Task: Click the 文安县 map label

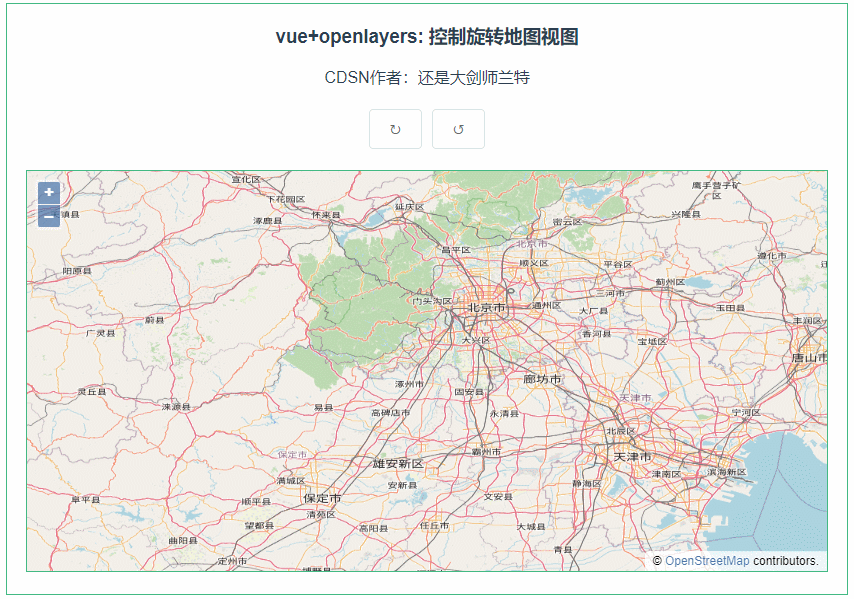Action: click(498, 497)
